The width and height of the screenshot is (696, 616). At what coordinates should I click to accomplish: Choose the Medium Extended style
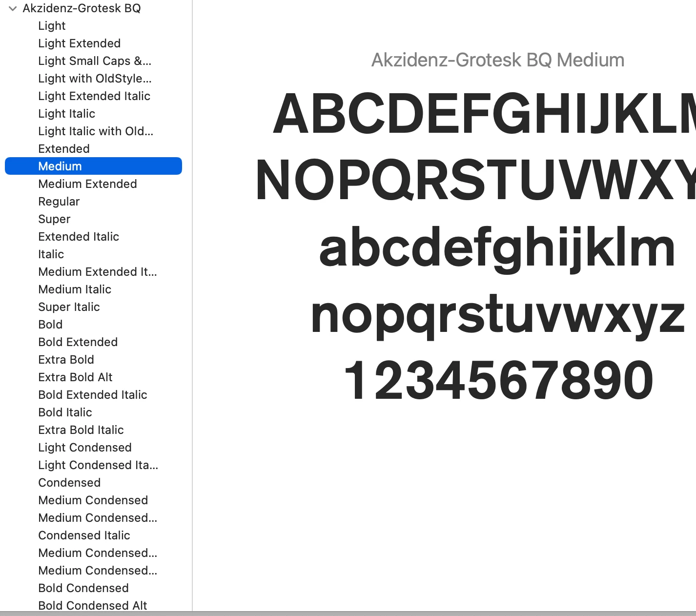[93, 184]
